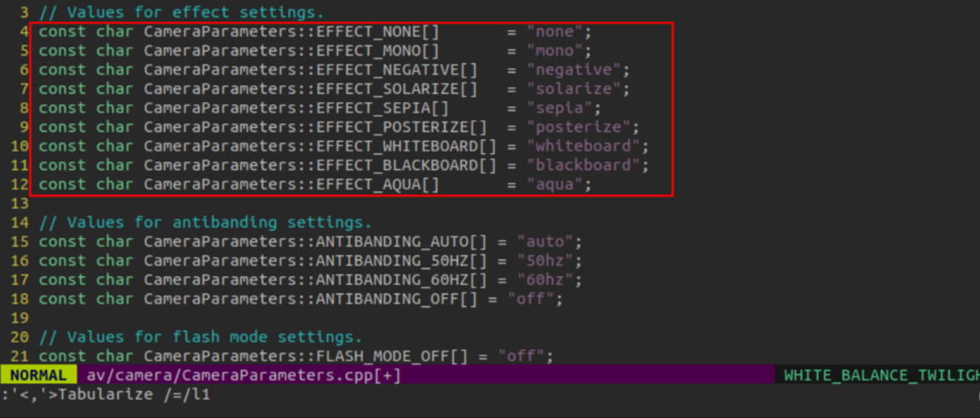Click the WHITE_BALANCE_TWILIGHT tag in the statusline
The width and height of the screenshot is (980, 418).
tap(880, 375)
